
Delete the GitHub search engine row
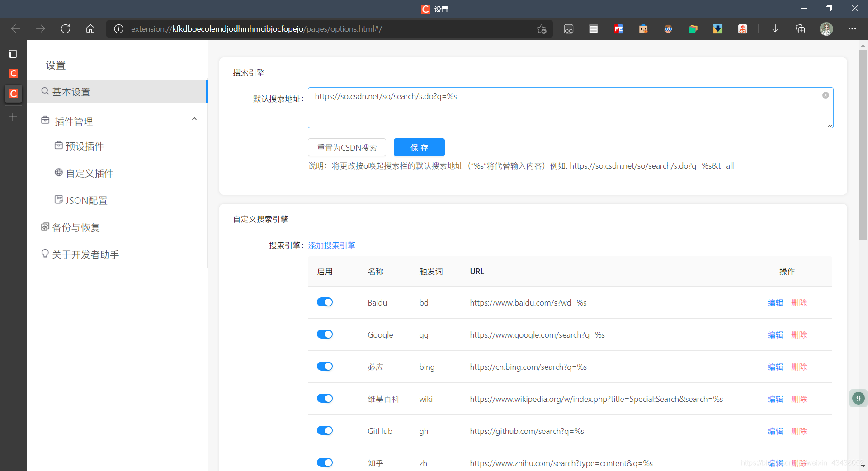799,431
